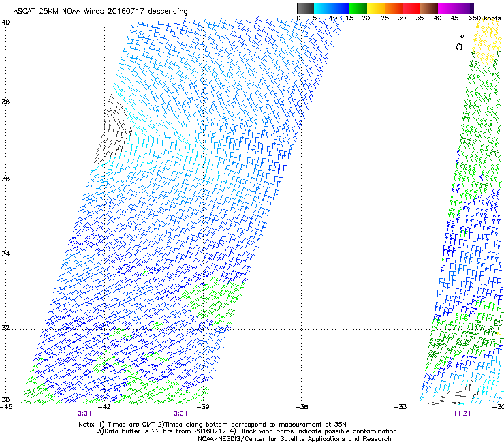Click the yellow wind barbs in the right swath
The image size is (504, 443).
tap(486, 42)
